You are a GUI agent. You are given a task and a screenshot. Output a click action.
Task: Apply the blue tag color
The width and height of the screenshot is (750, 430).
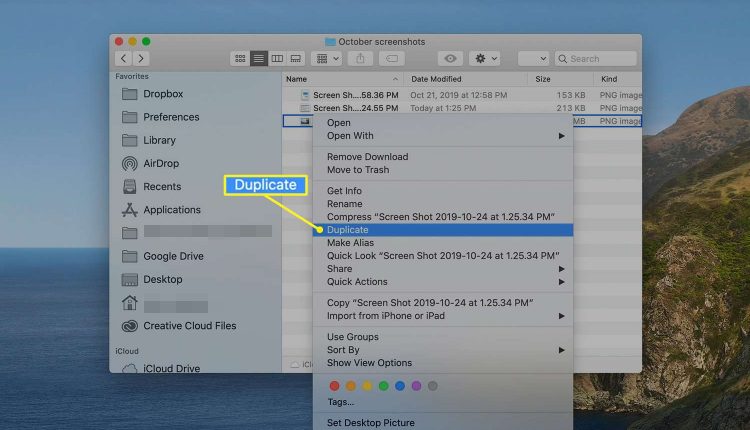(x=400, y=386)
